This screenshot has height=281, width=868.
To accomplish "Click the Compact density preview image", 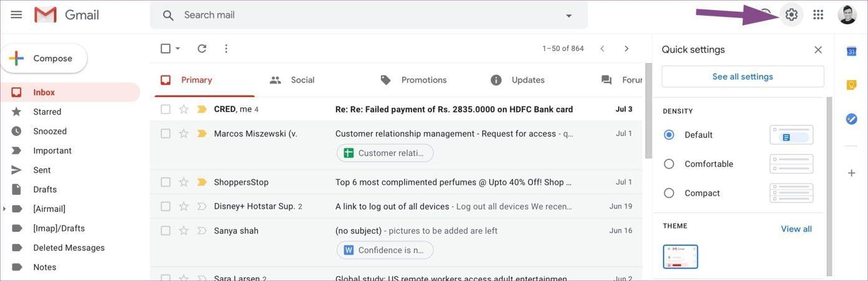I will tap(791, 193).
